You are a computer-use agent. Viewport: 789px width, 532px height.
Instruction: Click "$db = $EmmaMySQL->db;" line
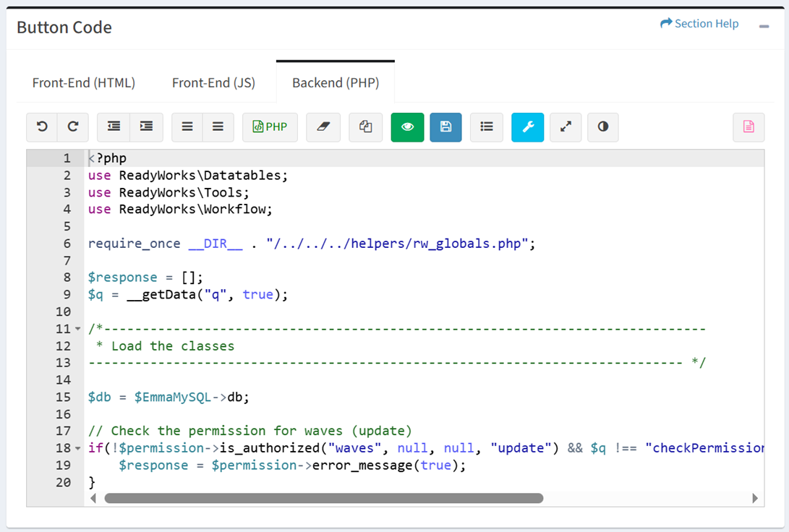tap(169, 398)
